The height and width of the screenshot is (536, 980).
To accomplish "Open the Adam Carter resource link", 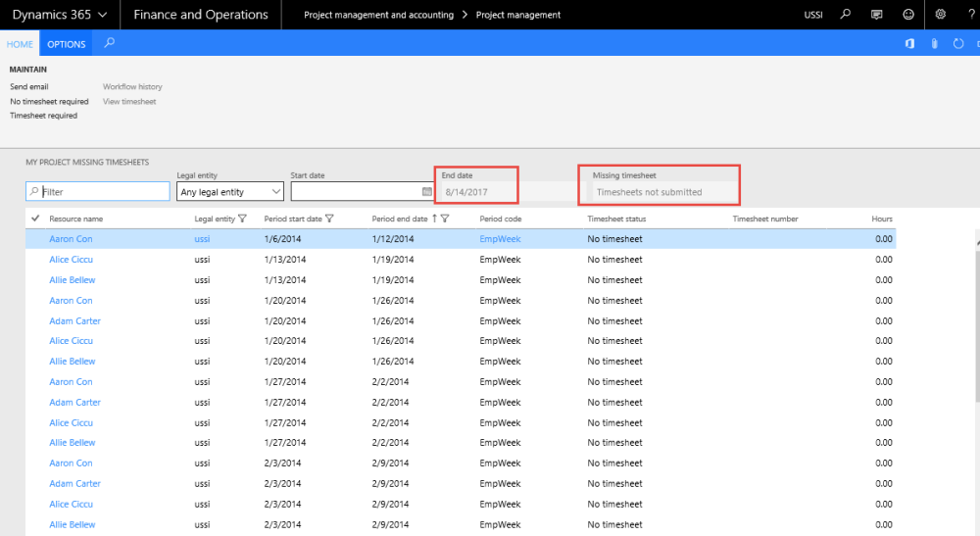I will coord(74,321).
